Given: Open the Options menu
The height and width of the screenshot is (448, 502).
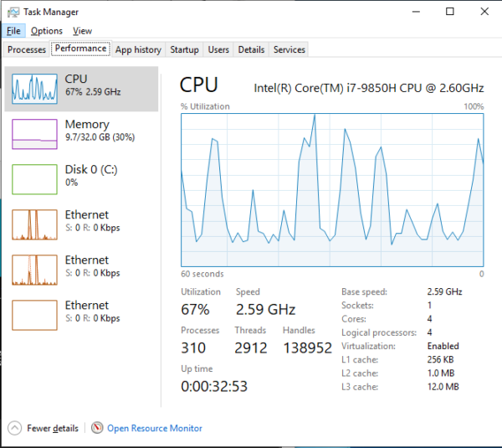Looking at the screenshot, I should [47, 31].
